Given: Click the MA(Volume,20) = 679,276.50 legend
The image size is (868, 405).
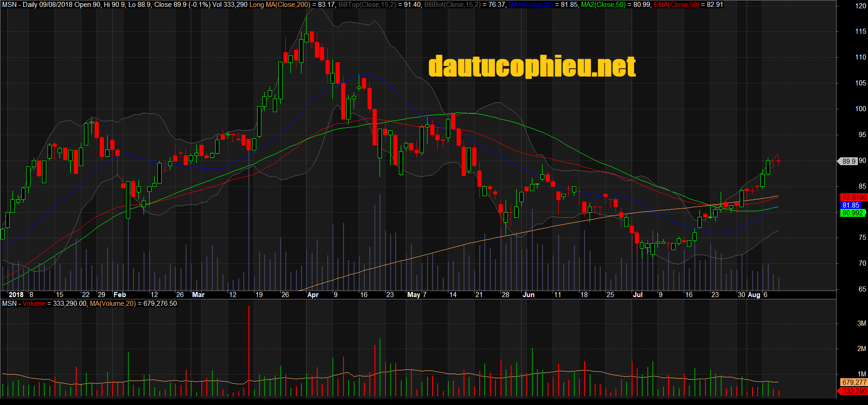Looking at the screenshot, I should click(133, 304).
